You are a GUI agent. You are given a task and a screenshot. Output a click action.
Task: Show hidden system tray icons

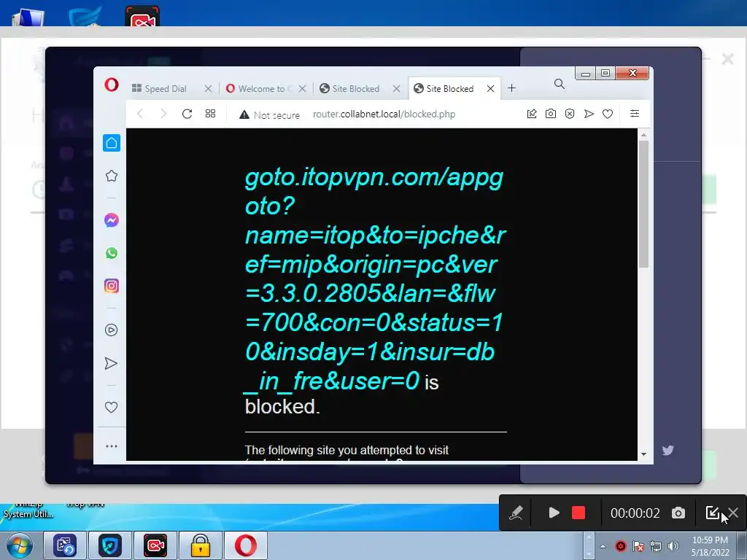tap(603, 546)
